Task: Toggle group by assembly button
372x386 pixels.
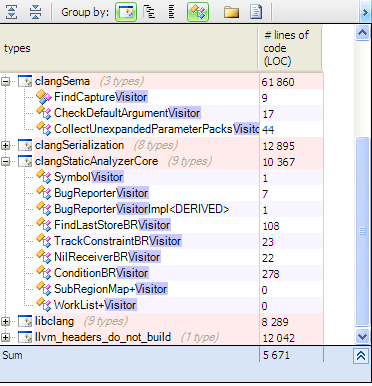Action: tap(126, 12)
